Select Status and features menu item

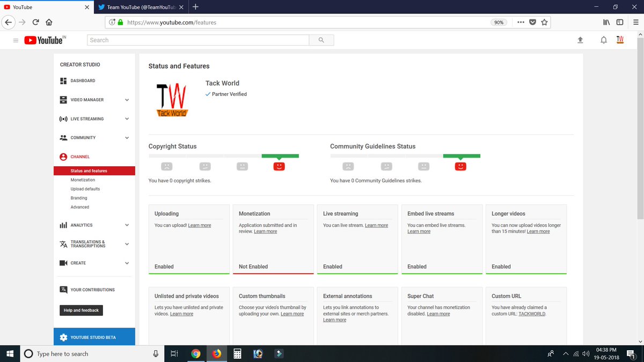point(94,171)
